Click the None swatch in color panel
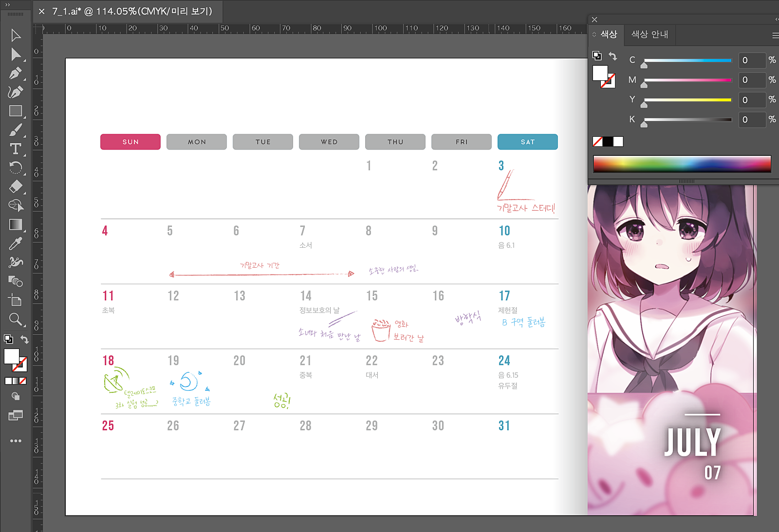 click(597, 142)
